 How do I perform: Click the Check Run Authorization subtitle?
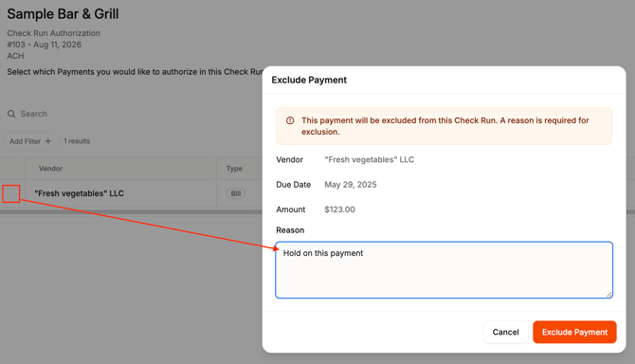tap(53, 33)
